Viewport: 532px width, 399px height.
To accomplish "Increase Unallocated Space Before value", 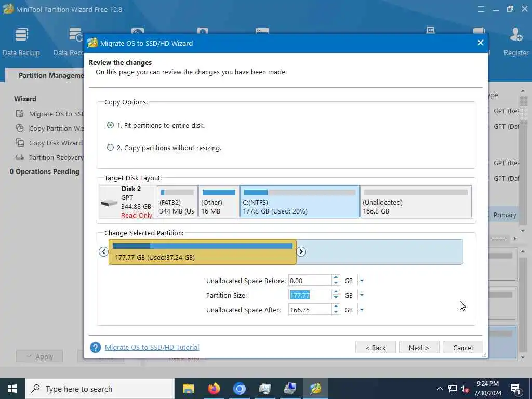I will point(336,278).
